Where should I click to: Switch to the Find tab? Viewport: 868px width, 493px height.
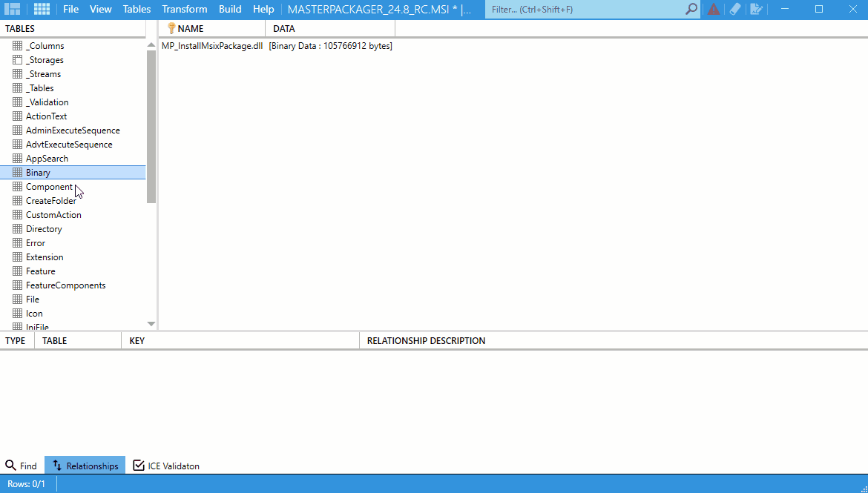click(x=21, y=466)
